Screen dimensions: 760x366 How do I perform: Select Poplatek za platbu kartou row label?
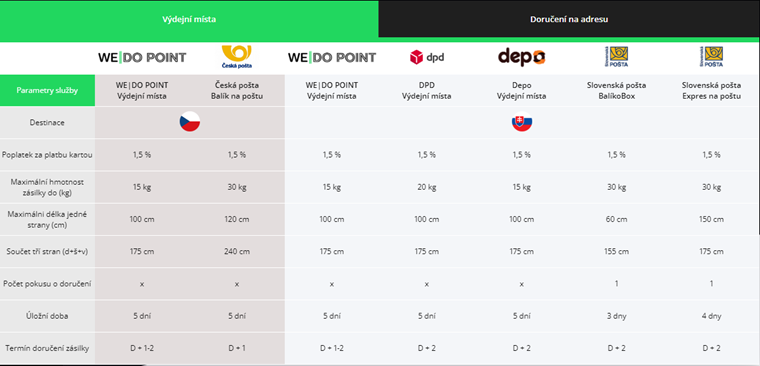pyautogui.click(x=47, y=155)
